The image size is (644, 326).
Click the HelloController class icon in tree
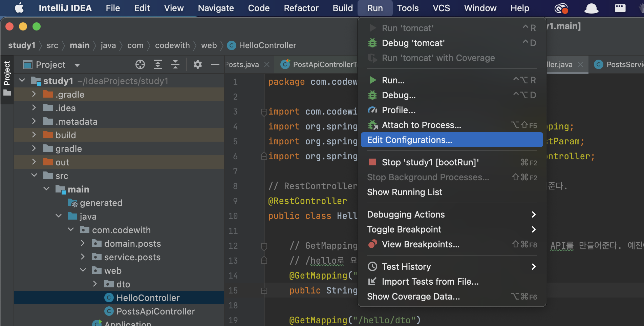pyautogui.click(x=109, y=298)
